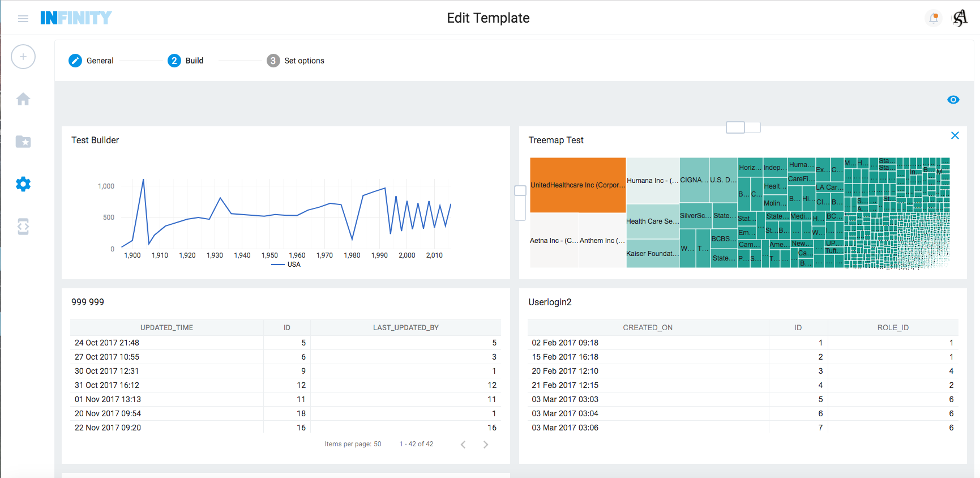
Task: Open the notifications bell
Action: [934, 18]
